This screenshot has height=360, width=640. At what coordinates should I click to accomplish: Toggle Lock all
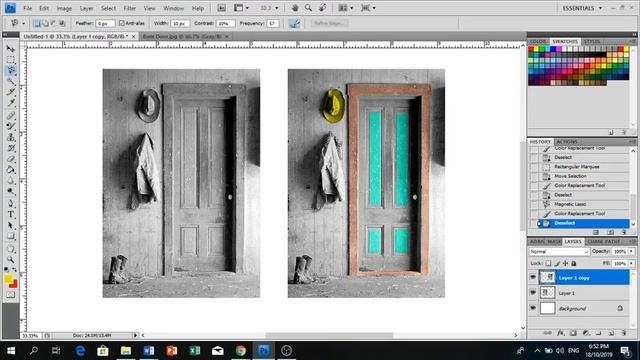pyautogui.click(x=573, y=263)
